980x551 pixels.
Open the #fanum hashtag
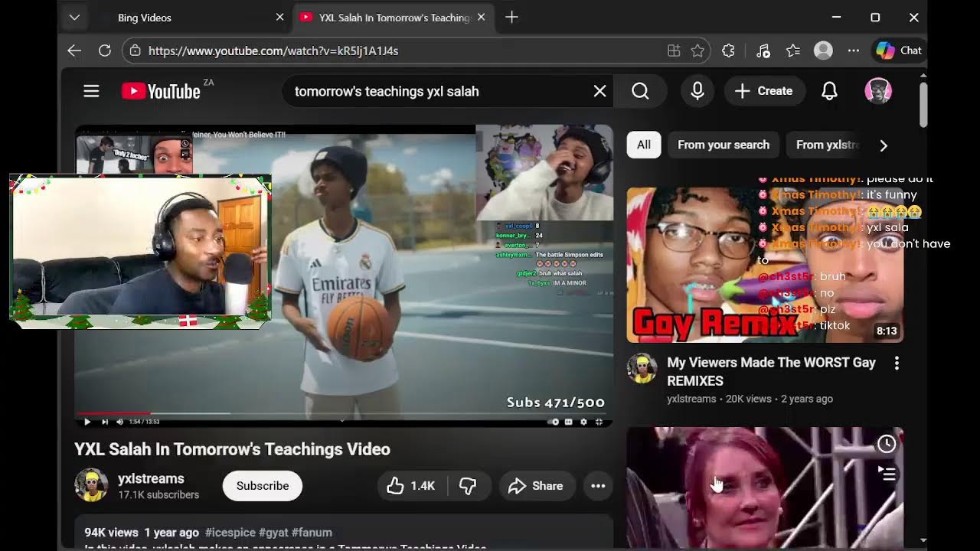pyautogui.click(x=311, y=533)
